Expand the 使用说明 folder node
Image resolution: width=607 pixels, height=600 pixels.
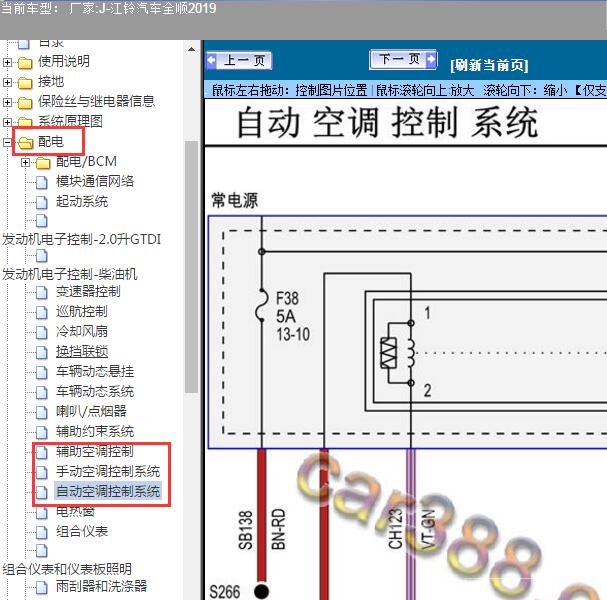tap(7, 62)
